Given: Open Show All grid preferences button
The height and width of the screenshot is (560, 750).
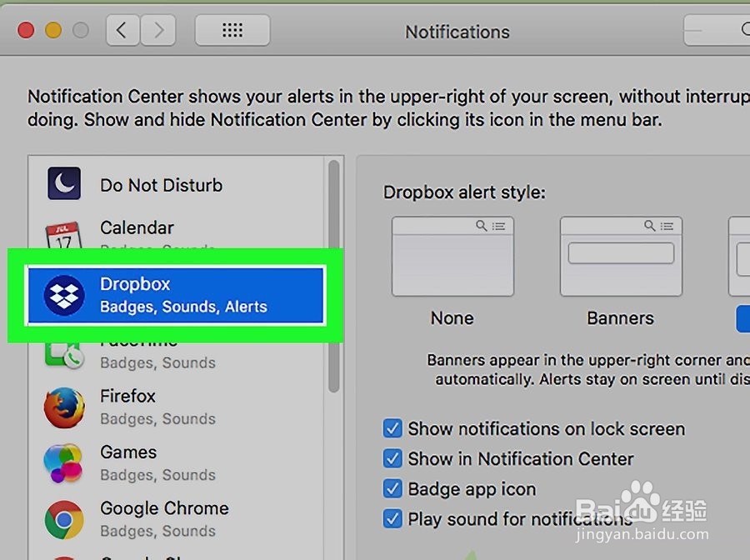Looking at the screenshot, I should (232, 30).
